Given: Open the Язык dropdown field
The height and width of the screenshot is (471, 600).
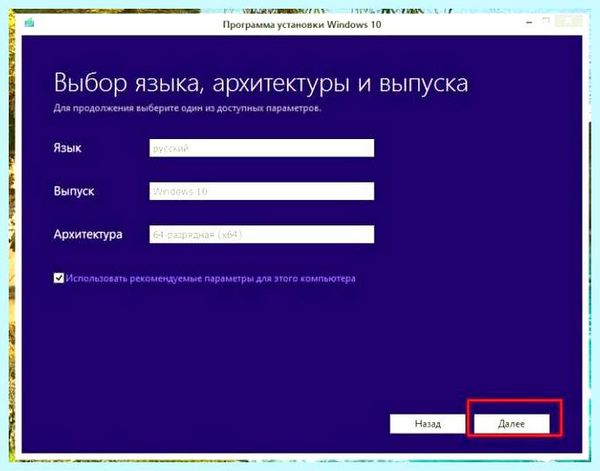Looking at the screenshot, I should tap(262, 148).
